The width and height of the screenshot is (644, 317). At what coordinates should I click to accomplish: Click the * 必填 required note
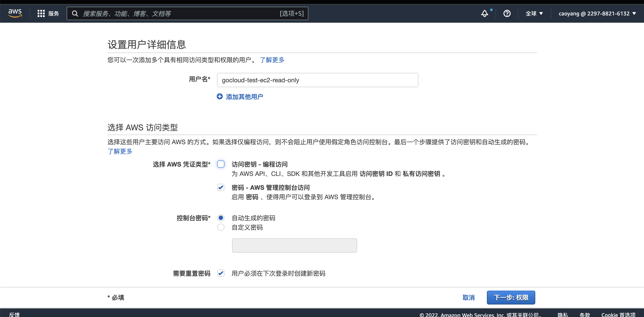point(116,298)
